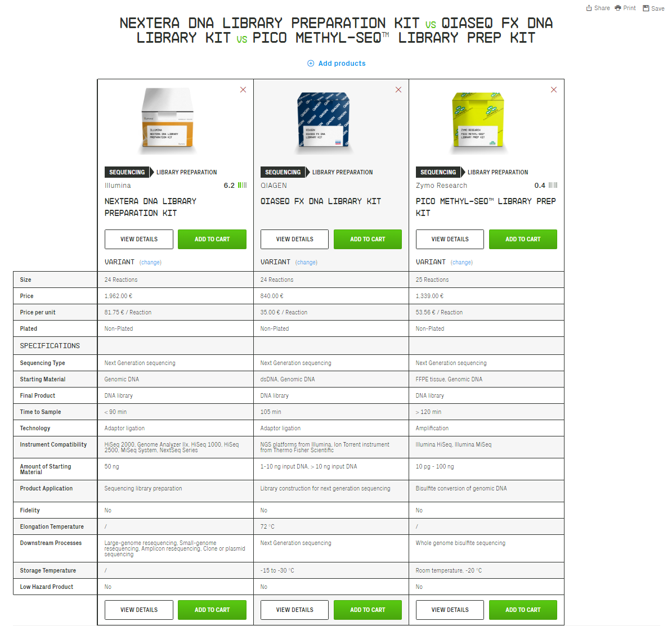Click LIBRARY PREPARATION tag on QIAseq card

point(342,172)
